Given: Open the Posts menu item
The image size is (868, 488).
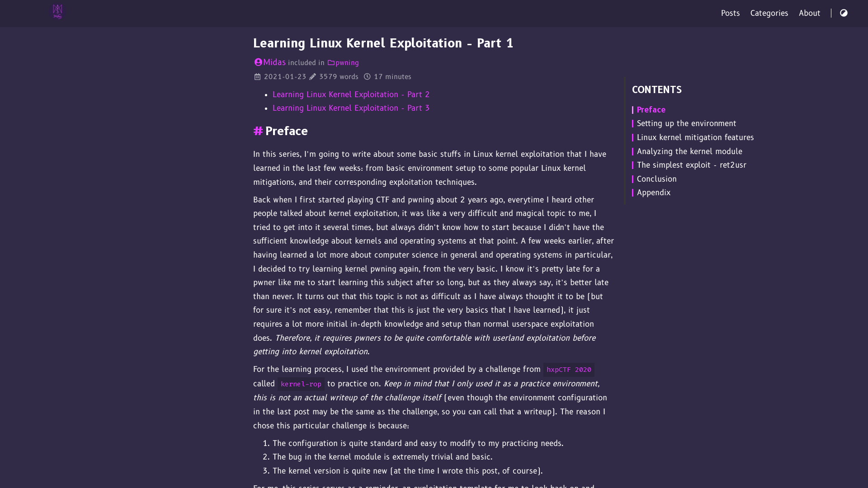Looking at the screenshot, I should [x=730, y=13].
